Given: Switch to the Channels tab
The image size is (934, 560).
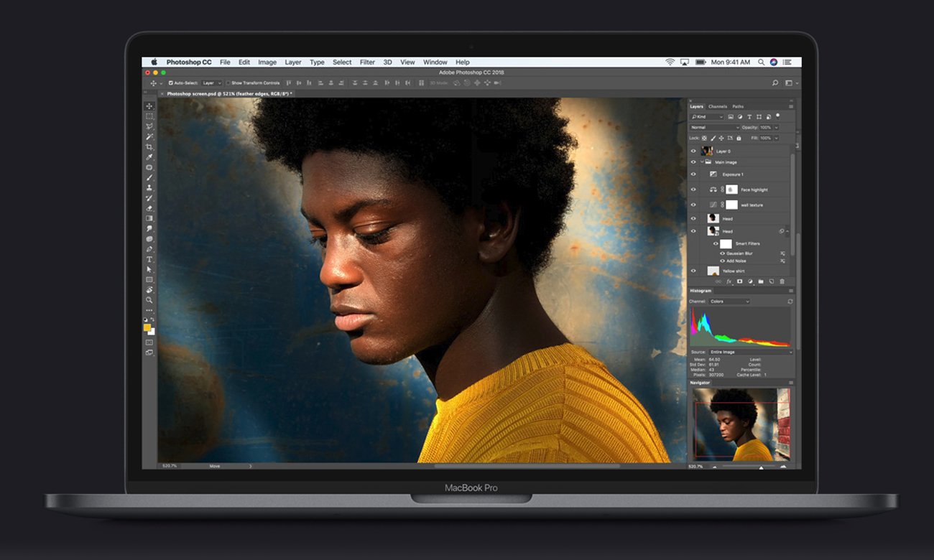Looking at the screenshot, I should click(718, 106).
